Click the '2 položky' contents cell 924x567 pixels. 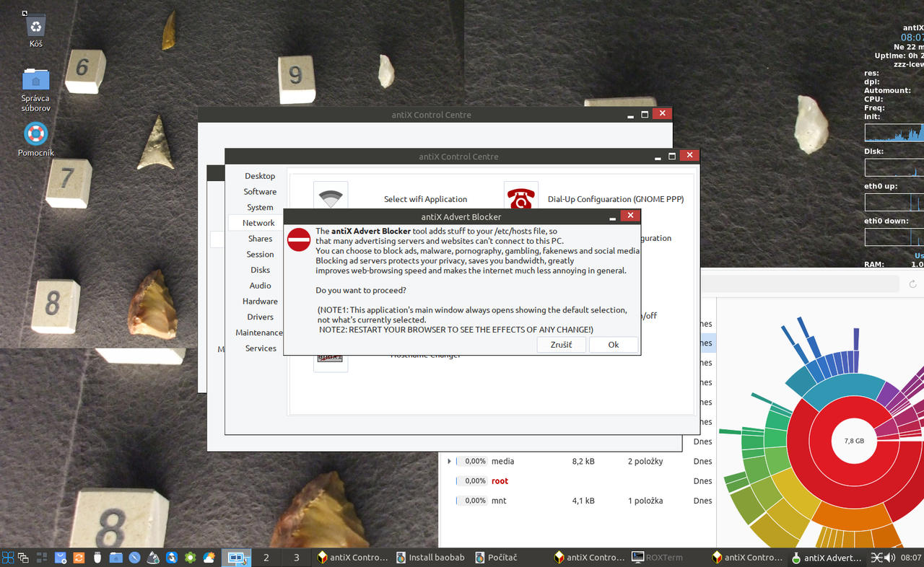tap(645, 461)
